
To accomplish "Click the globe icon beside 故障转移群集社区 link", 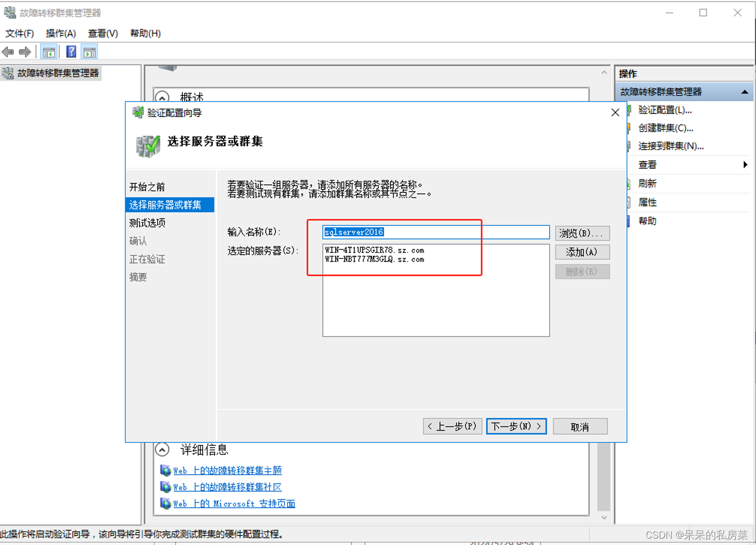I will [166, 487].
